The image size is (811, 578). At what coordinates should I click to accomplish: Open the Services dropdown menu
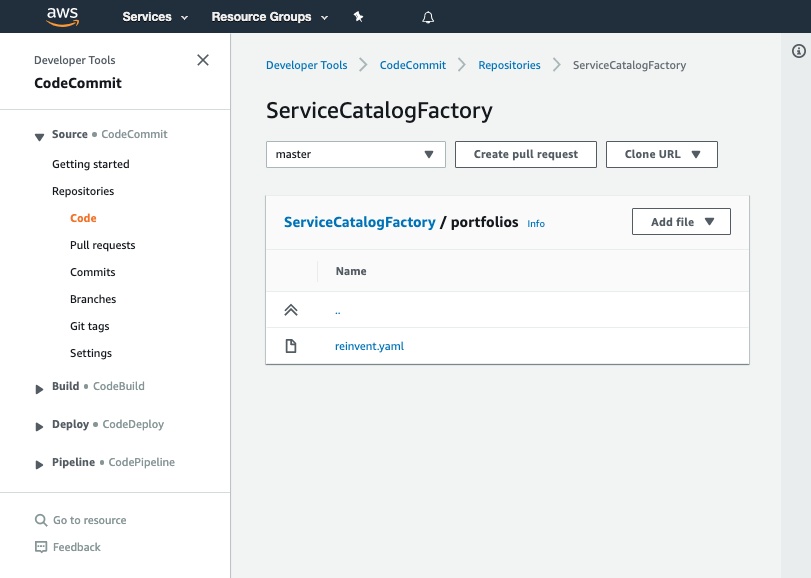pyautogui.click(x=155, y=17)
